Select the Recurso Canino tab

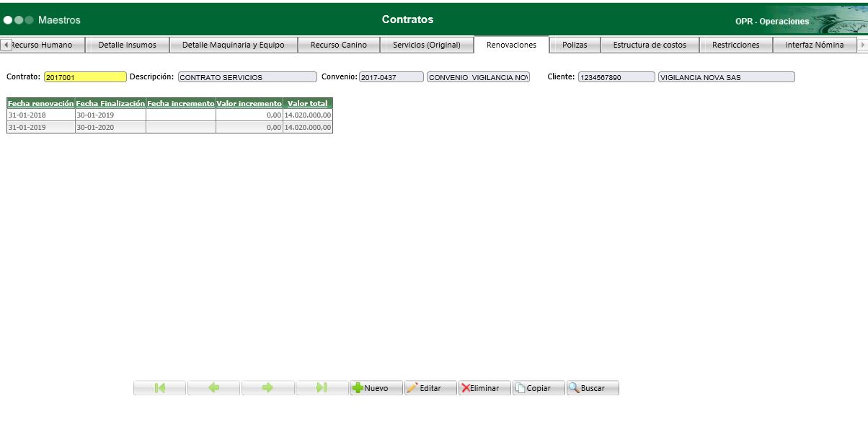pyautogui.click(x=339, y=45)
